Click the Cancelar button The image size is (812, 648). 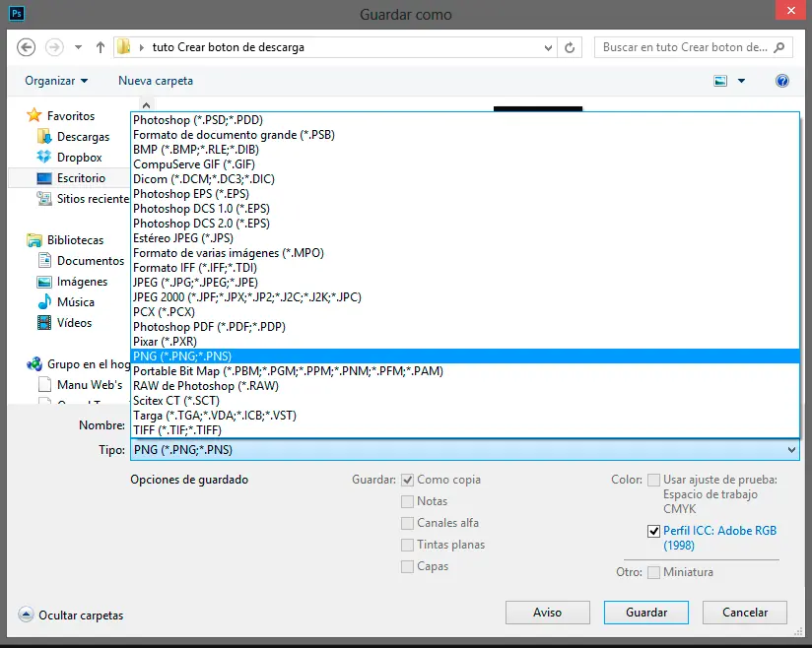744,613
